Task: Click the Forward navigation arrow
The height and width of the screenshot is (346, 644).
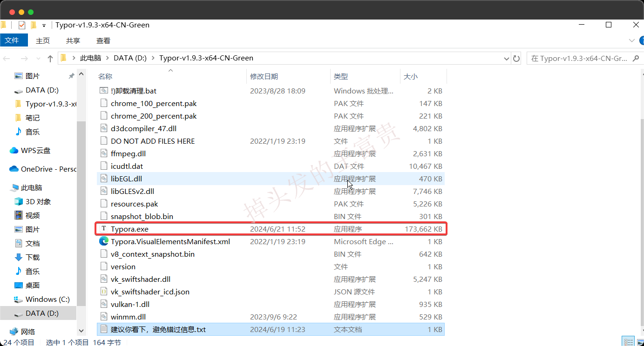Action: [x=24, y=59]
